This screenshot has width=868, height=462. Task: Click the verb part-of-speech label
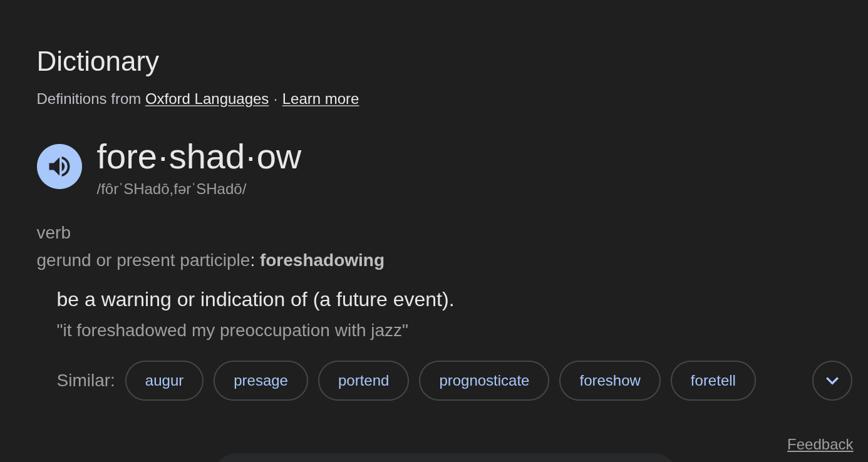pyautogui.click(x=54, y=233)
